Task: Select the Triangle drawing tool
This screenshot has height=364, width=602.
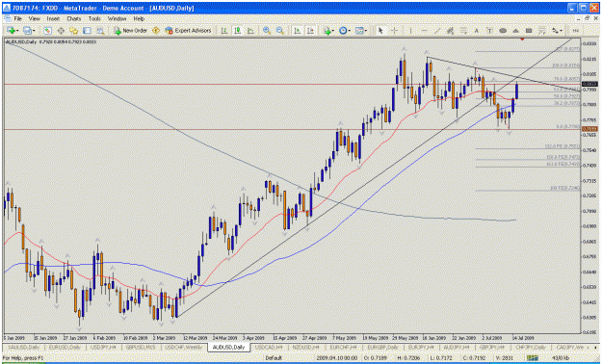Action: [x=515, y=31]
